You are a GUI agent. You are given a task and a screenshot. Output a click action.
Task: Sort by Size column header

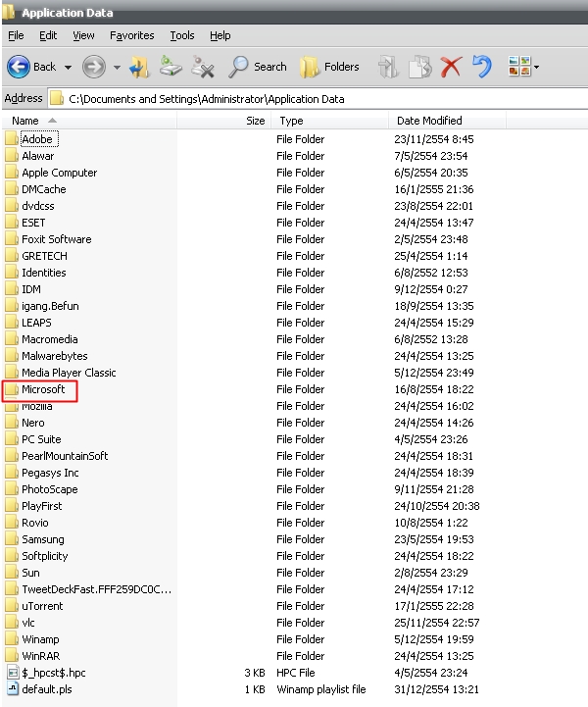(x=224, y=121)
